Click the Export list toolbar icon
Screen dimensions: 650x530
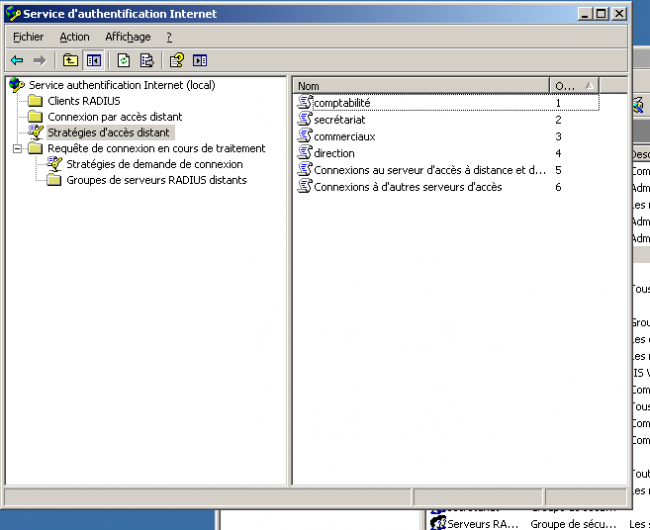[x=147, y=60]
